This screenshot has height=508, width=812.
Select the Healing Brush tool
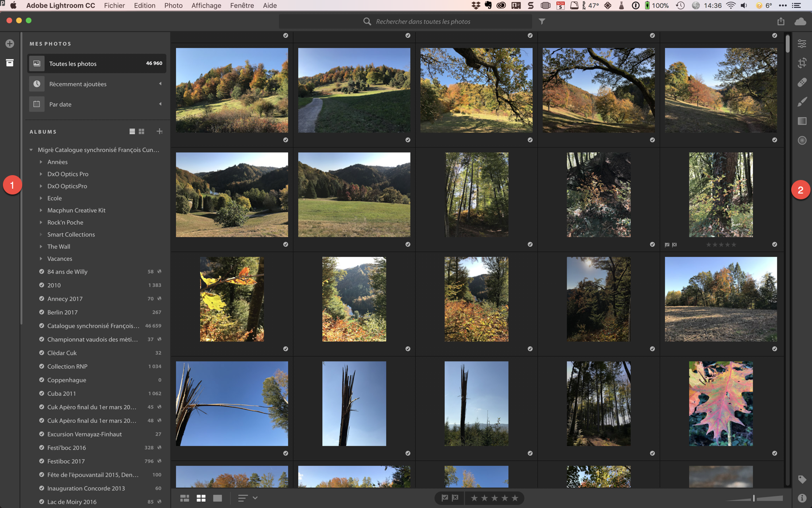pos(802,82)
